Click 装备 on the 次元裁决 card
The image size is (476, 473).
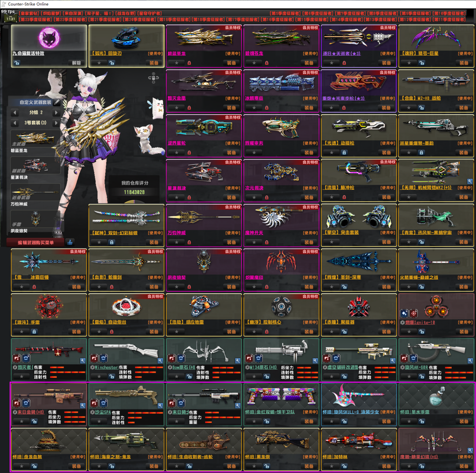(309, 197)
